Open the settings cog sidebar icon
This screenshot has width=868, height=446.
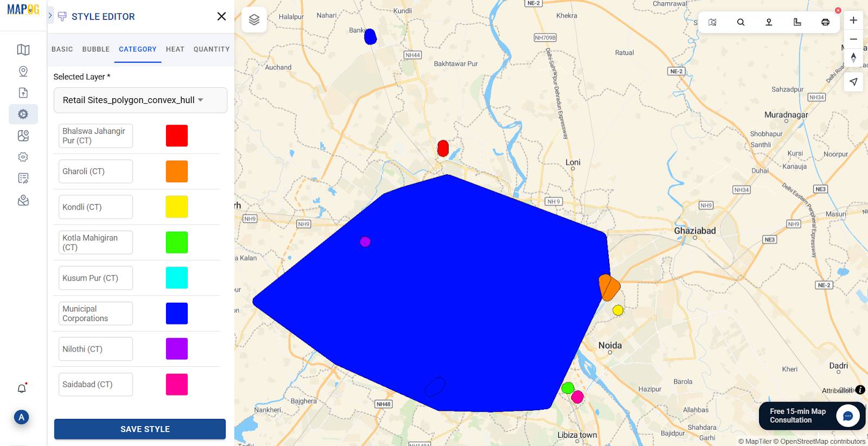pos(23,157)
